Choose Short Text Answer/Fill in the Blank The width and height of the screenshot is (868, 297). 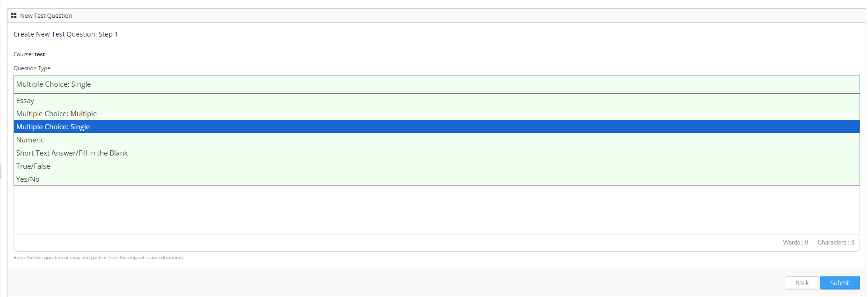point(72,153)
